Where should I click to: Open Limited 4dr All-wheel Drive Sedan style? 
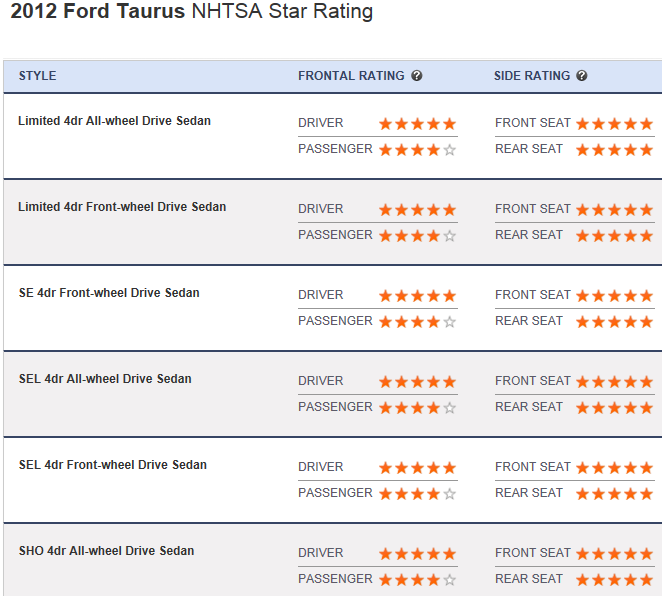pyautogui.click(x=114, y=121)
